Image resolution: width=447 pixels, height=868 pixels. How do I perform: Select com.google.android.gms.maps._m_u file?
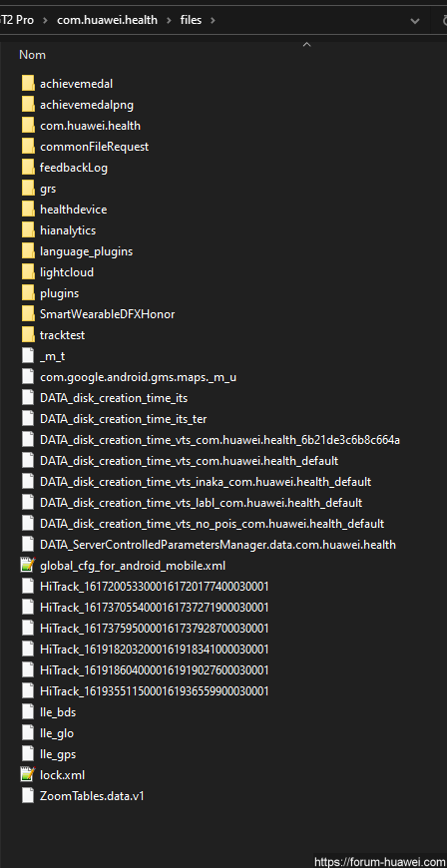tap(138, 377)
